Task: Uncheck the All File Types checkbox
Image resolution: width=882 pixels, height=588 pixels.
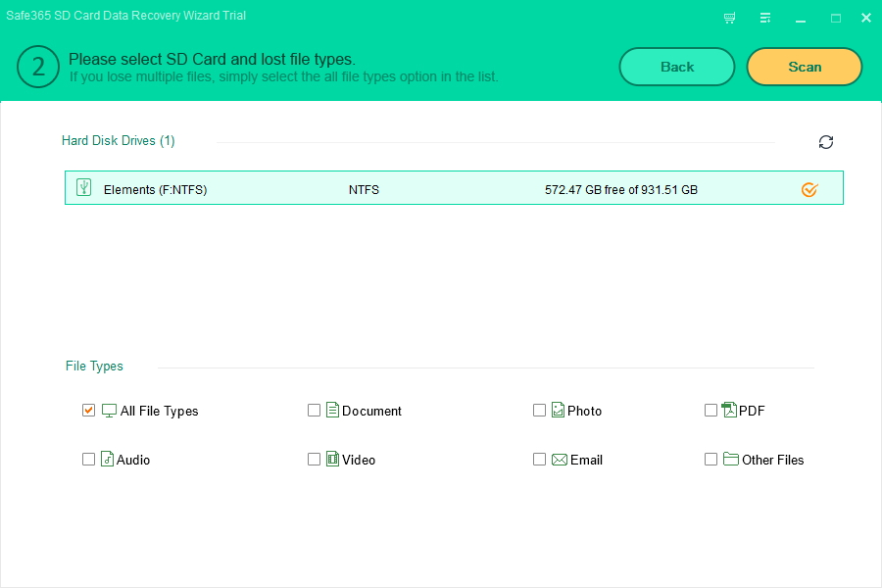Action: coord(88,411)
